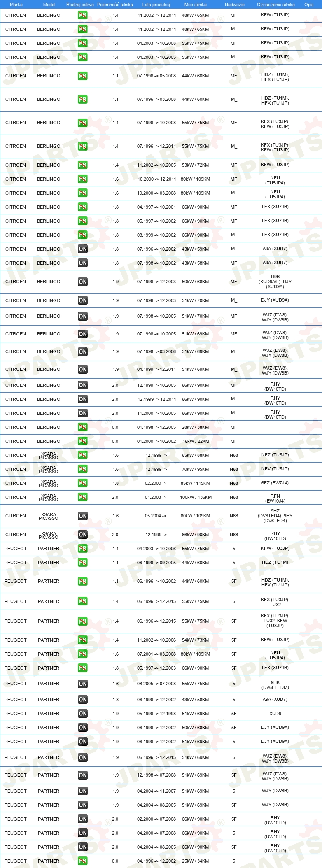
Task: Click the Rodzaj paliwa column header
Action: pos(80,5)
